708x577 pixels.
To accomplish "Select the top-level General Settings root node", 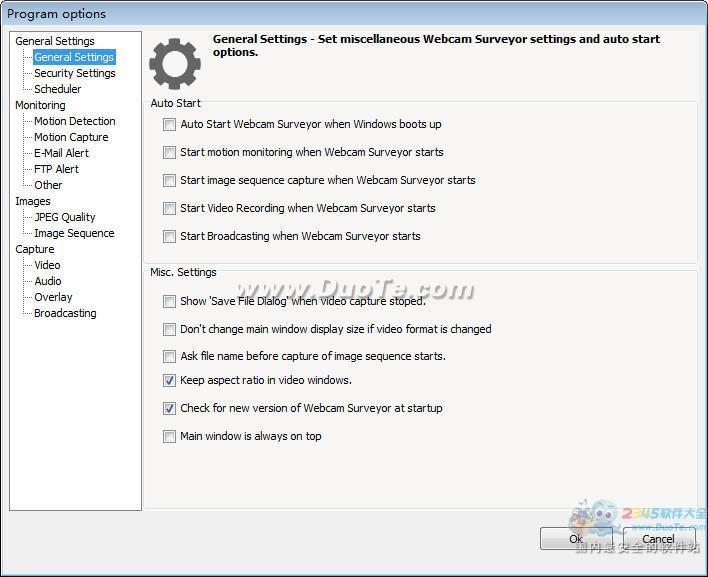I will (x=55, y=41).
